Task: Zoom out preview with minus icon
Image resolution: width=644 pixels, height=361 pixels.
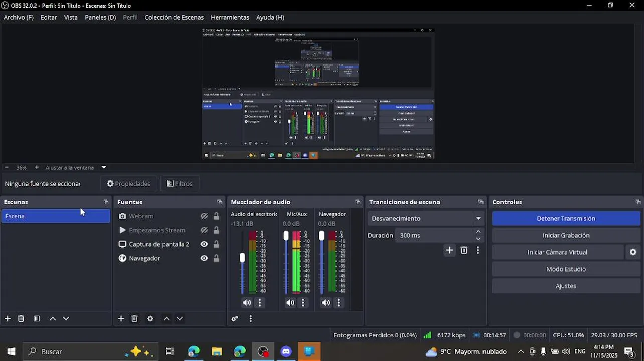Action: [7, 168]
